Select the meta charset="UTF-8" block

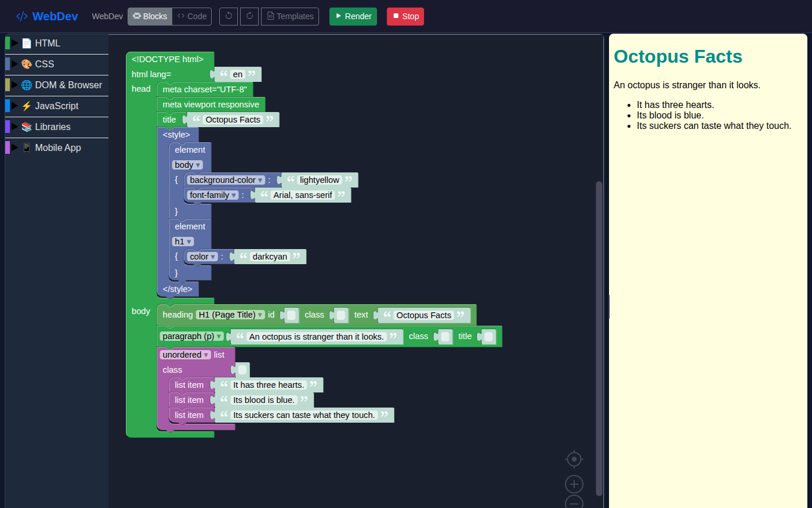coord(205,89)
